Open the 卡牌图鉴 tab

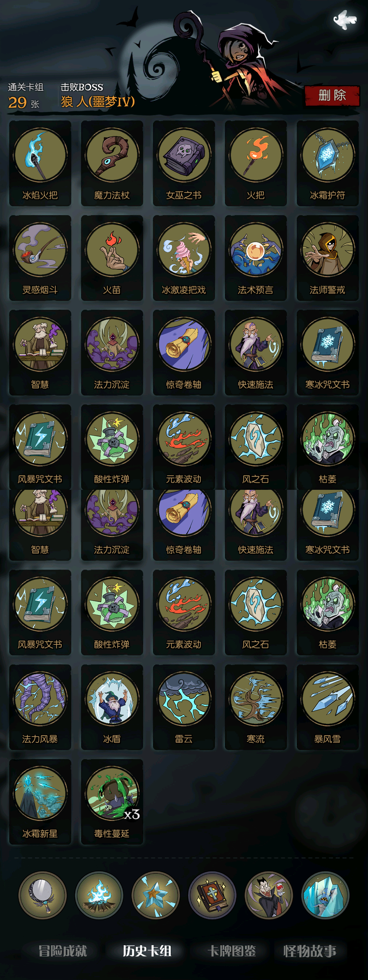pos(232,951)
